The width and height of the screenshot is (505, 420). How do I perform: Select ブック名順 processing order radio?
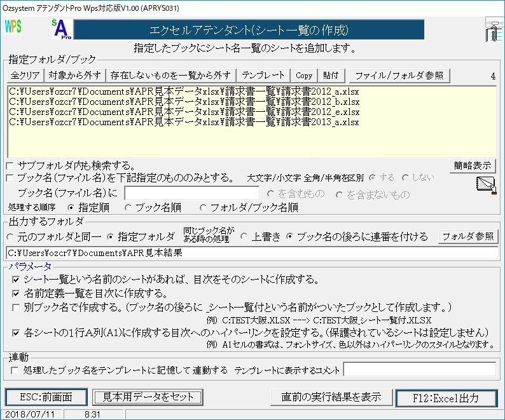(x=128, y=207)
